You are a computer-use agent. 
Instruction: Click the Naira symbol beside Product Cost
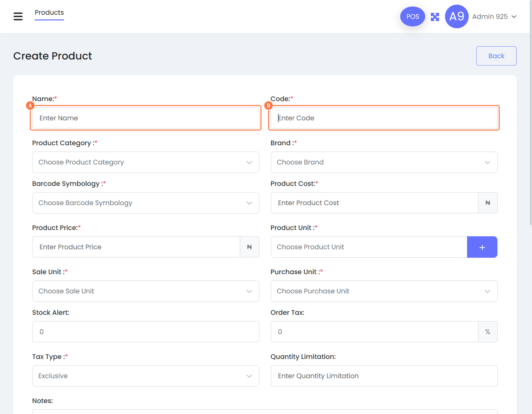(487, 203)
